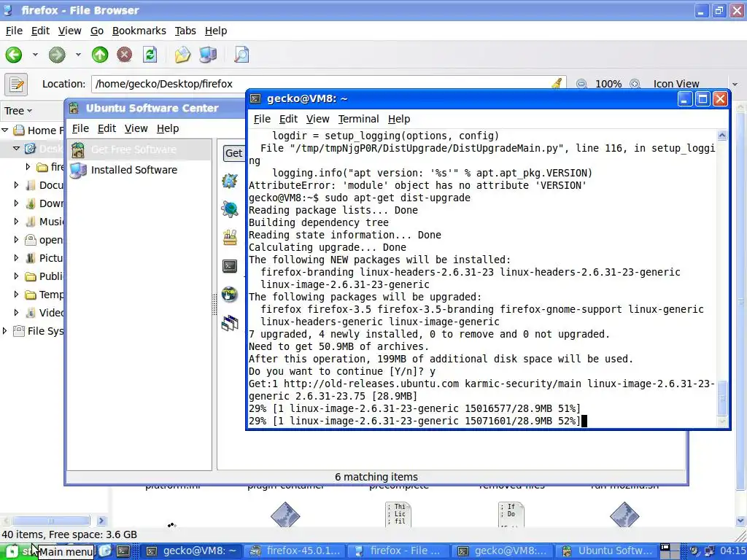This screenshot has height=560, width=747.
Task: Zoom out with the minus magnifier
Action: (x=581, y=84)
